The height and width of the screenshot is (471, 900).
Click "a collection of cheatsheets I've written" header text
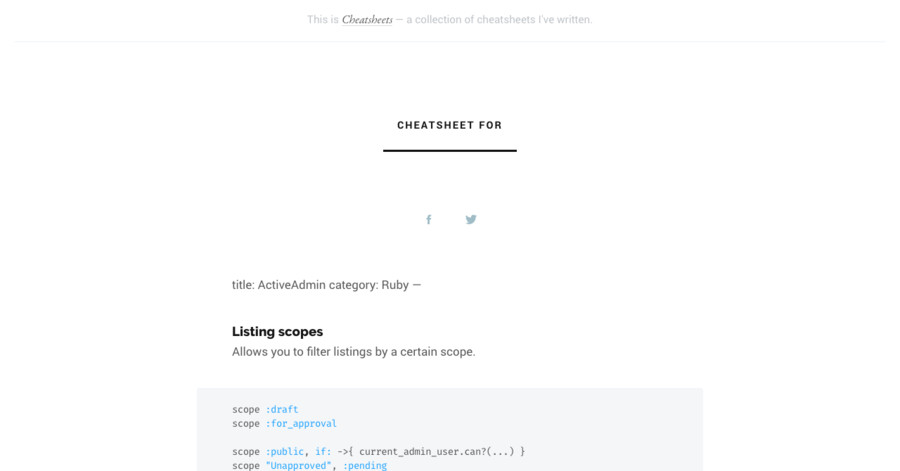coord(499,20)
